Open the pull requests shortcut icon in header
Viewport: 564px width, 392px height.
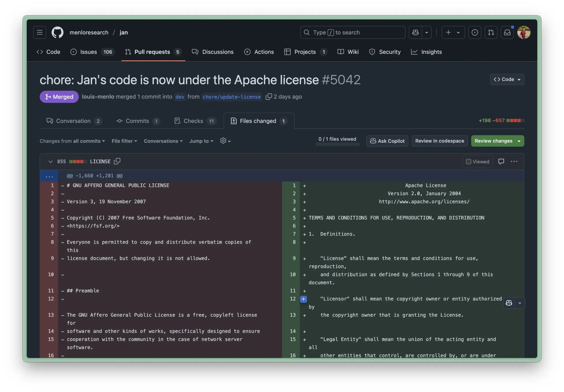click(x=491, y=32)
